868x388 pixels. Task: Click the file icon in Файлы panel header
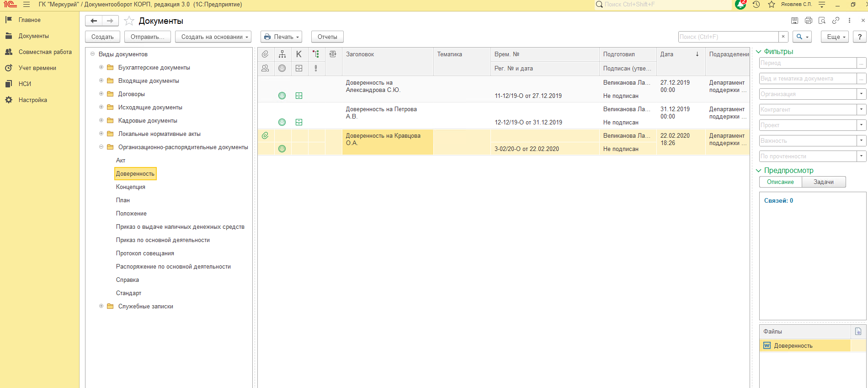coord(858,331)
